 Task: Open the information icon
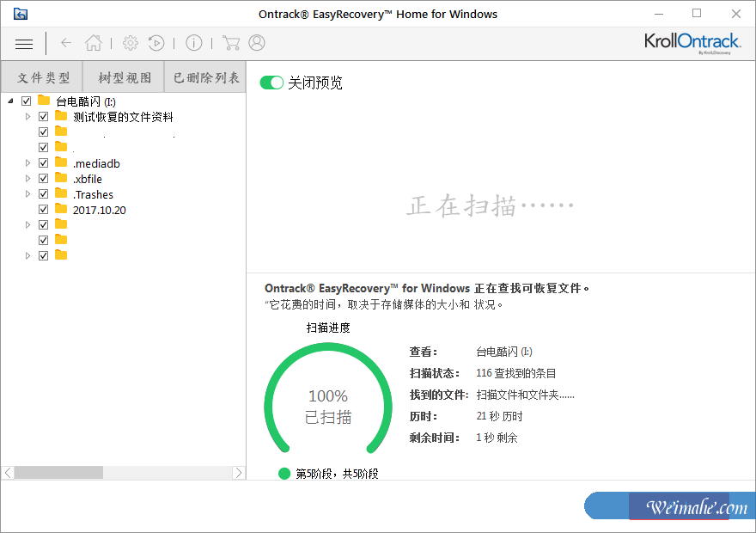[x=193, y=43]
